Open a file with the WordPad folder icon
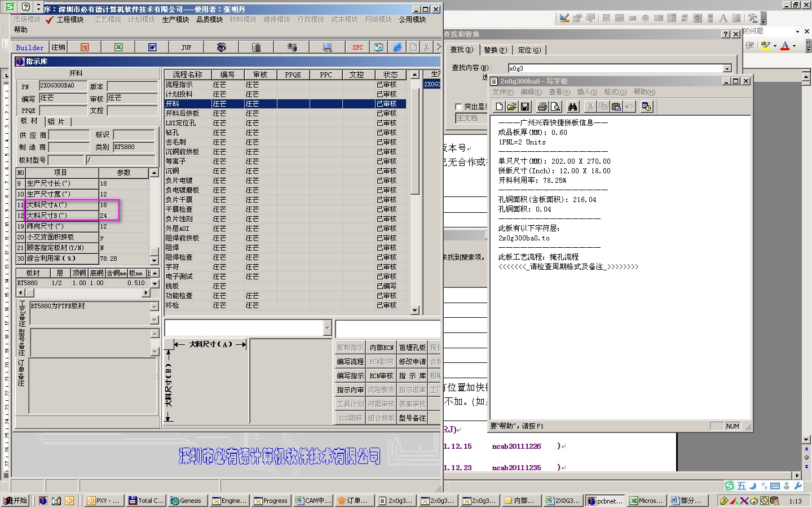Viewport: 812px width, 508px height. tap(512, 107)
